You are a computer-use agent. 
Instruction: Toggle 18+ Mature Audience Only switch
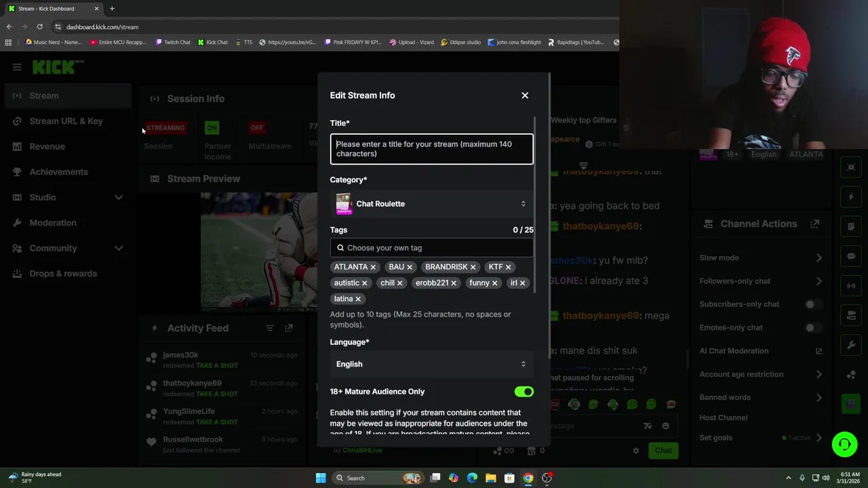[x=524, y=392]
